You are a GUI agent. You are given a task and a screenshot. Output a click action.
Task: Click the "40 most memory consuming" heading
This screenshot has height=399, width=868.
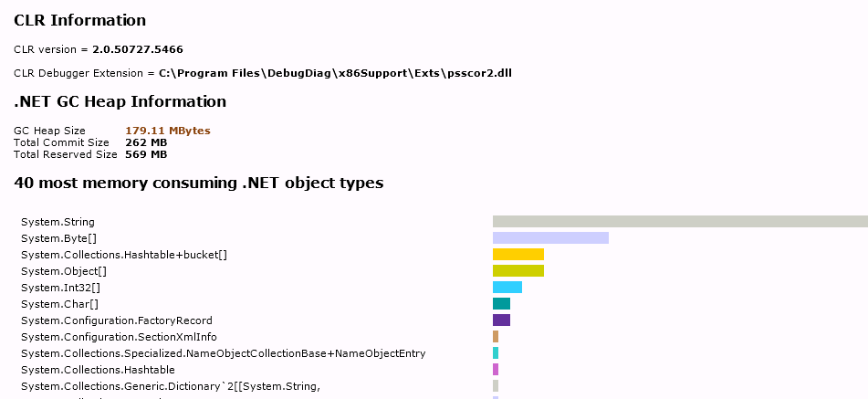(198, 183)
